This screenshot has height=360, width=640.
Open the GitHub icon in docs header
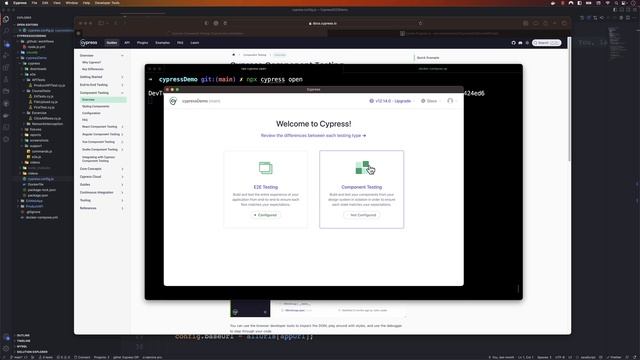pyautogui.click(x=513, y=43)
